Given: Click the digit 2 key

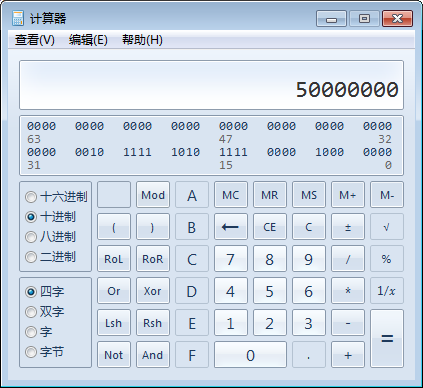Looking at the screenshot, I should 270,323.
